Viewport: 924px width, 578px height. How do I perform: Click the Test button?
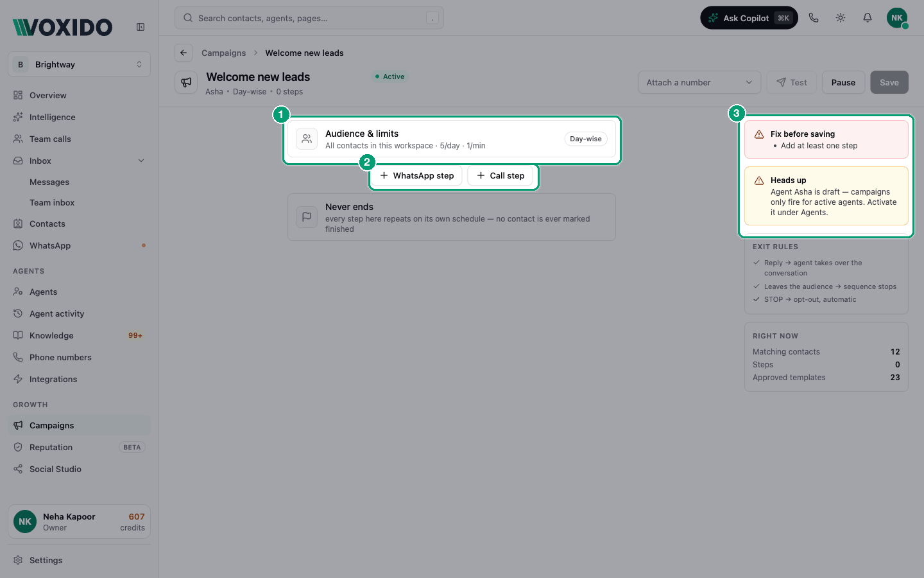792,82
